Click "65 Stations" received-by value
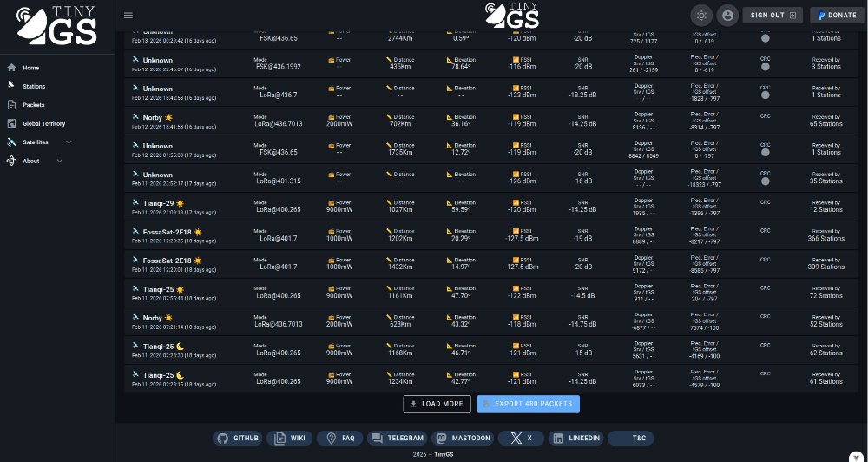 tap(826, 123)
